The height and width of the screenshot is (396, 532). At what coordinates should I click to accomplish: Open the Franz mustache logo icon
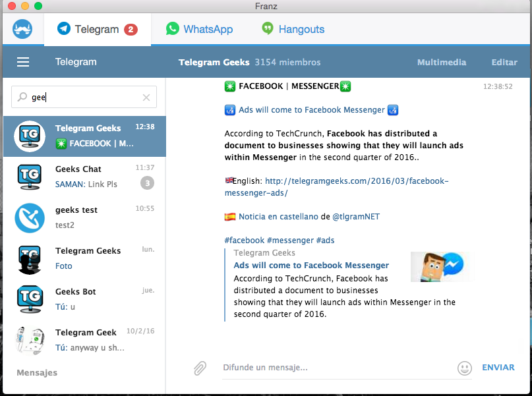coord(22,29)
